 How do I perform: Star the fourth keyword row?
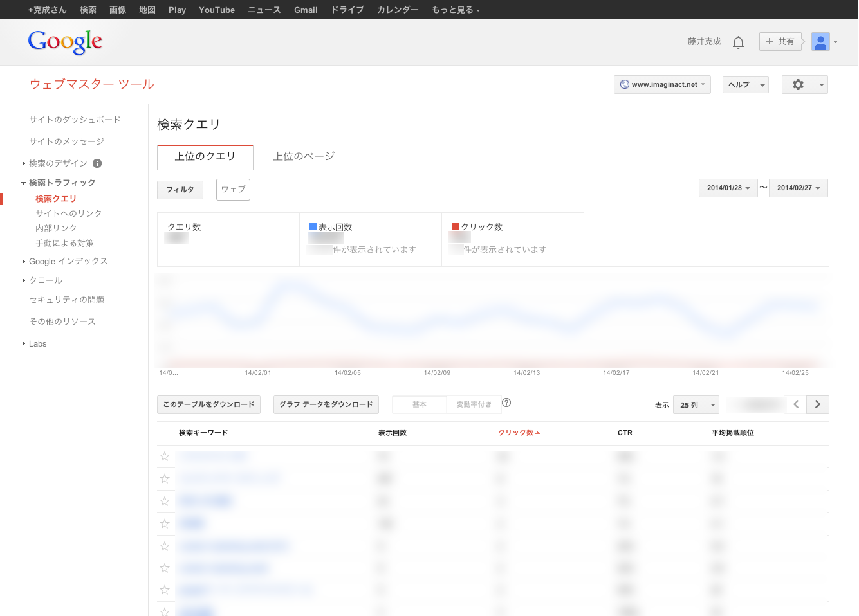coord(165,524)
